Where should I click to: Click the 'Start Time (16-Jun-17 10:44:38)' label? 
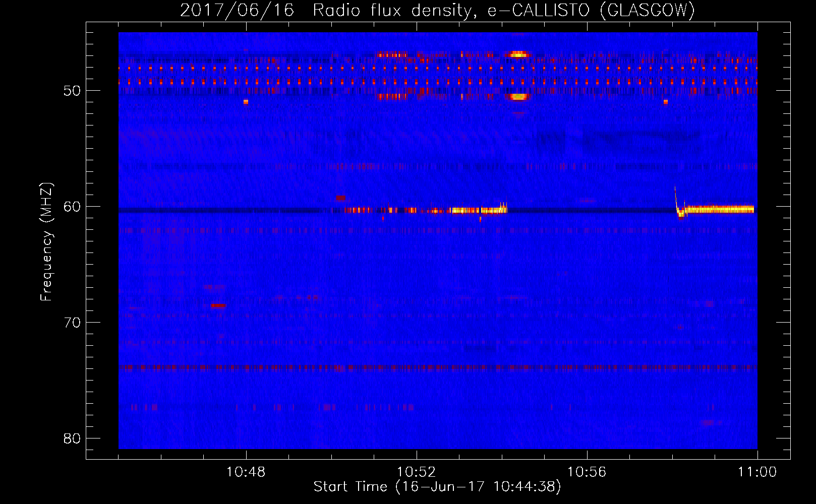[x=437, y=487]
